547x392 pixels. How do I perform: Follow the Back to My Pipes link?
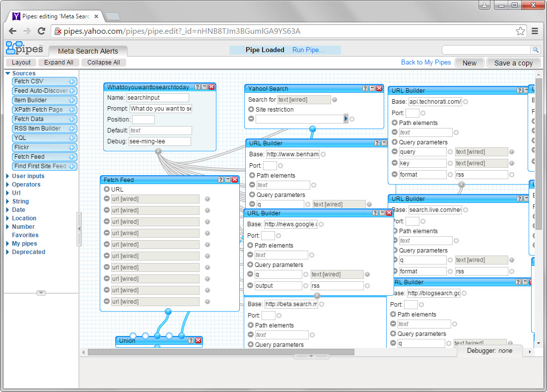coord(425,63)
